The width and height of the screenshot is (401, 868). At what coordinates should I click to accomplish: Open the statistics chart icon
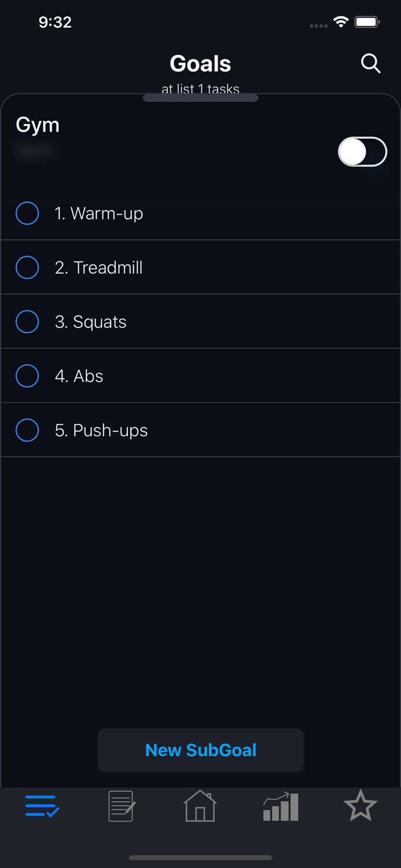tap(280, 806)
